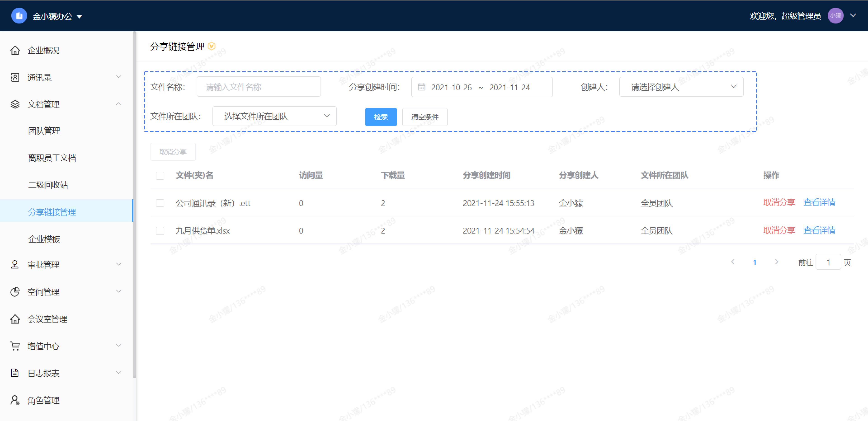The width and height of the screenshot is (868, 421).
Task: Click the 分享创建时间 column header
Action: (487, 175)
